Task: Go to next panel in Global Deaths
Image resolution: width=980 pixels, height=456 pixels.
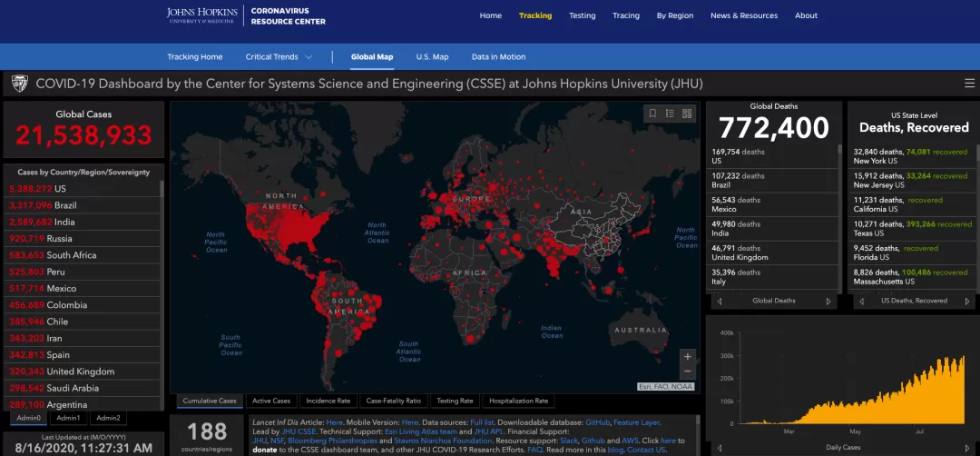Action: (828, 301)
